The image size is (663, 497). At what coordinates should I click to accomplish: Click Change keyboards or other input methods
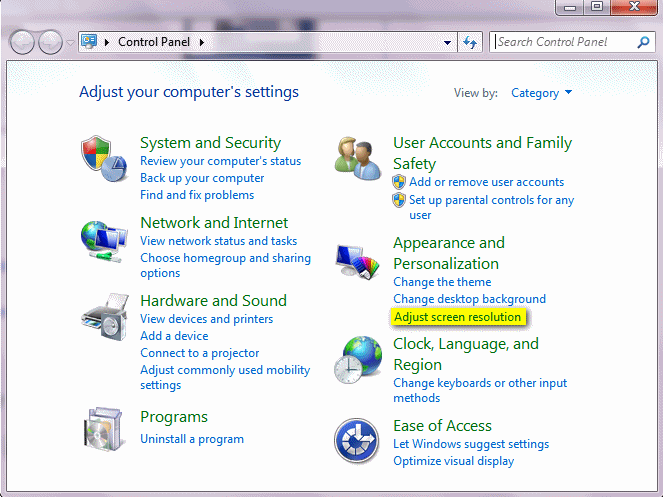coord(480,390)
